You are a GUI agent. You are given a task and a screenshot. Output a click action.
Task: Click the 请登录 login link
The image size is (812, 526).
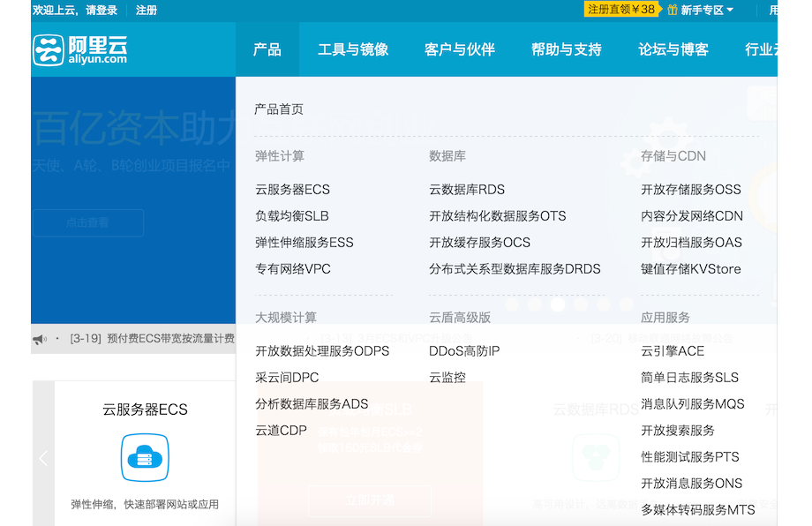coord(101,11)
